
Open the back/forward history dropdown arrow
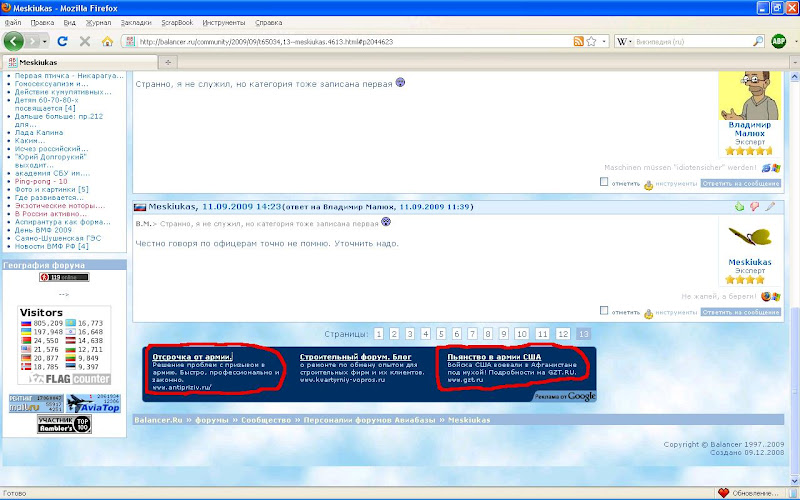click(45, 41)
